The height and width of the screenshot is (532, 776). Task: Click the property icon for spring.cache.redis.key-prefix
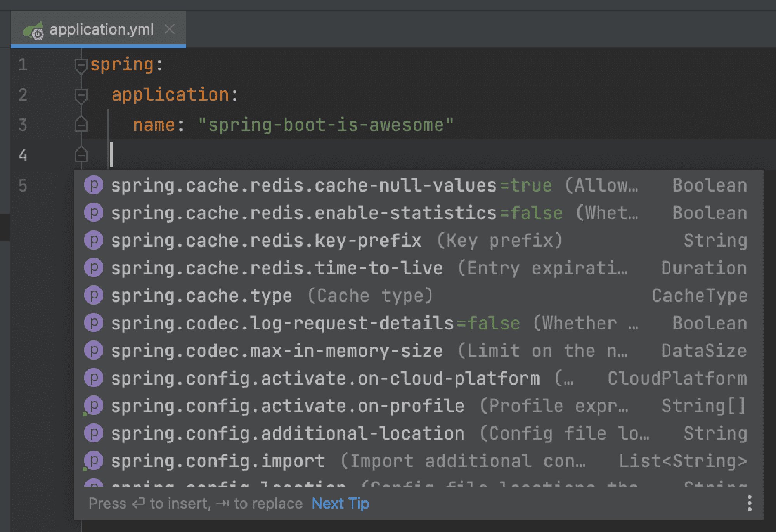[x=93, y=240]
